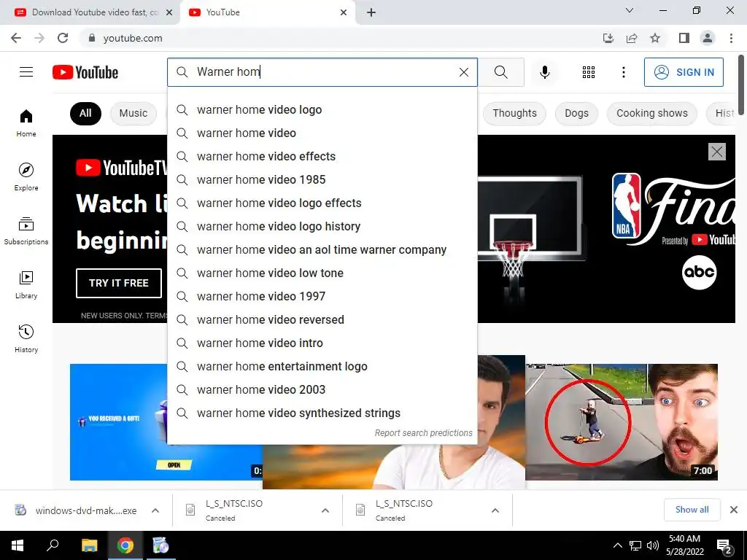Open Library in the sidebar
747x560 pixels.
[x=26, y=284]
